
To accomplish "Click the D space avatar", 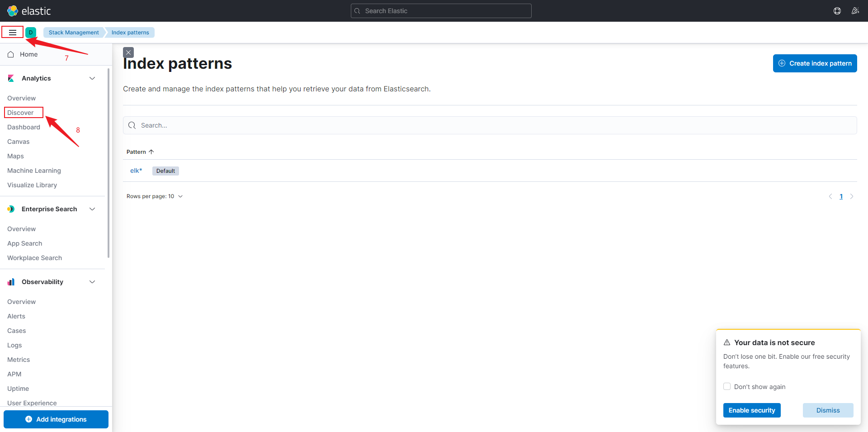I will click(31, 33).
